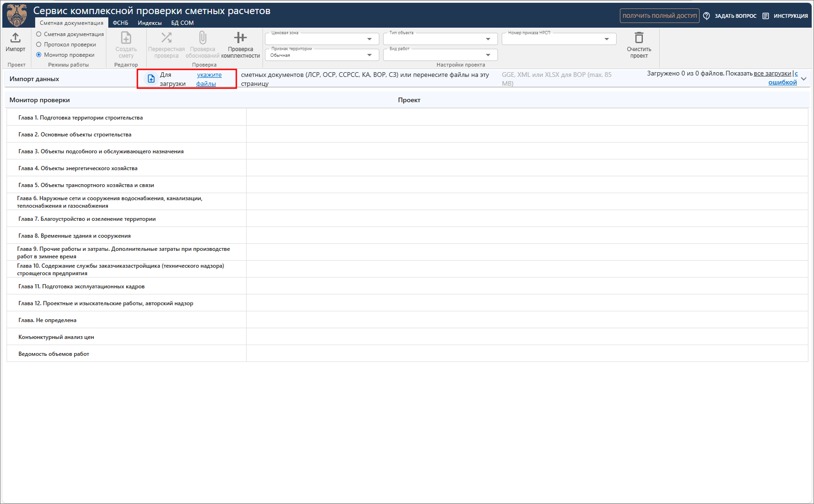Click the Import upload icon
Viewport: 814px width, 504px height.
click(15, 38)
